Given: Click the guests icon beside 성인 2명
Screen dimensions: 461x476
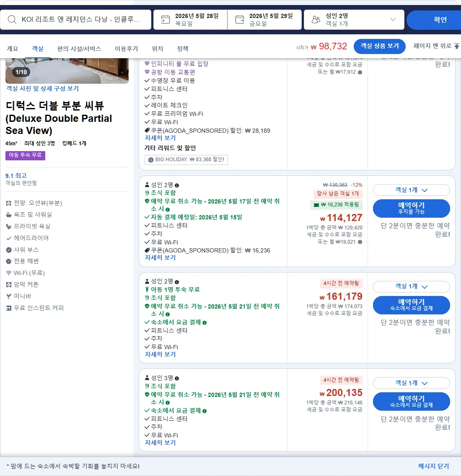Looking at the screenshot, I should coord(316,20).
